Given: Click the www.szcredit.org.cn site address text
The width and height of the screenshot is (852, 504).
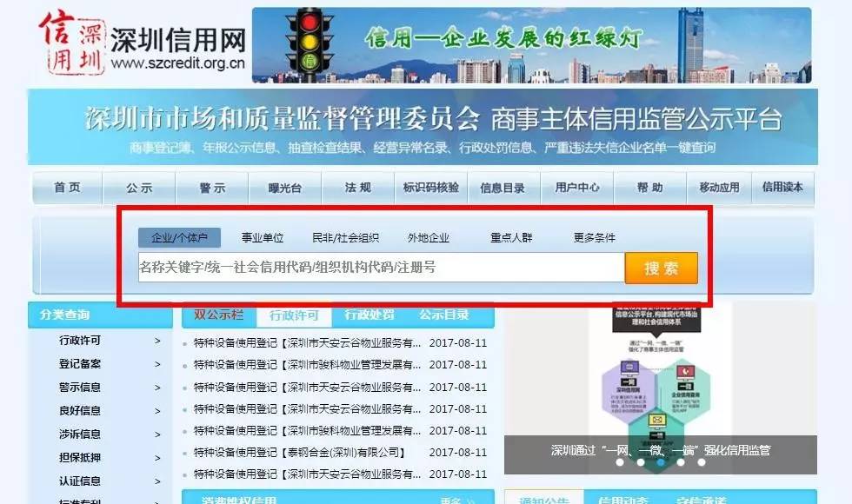Looking at the screenshot, I should (177, 63).
